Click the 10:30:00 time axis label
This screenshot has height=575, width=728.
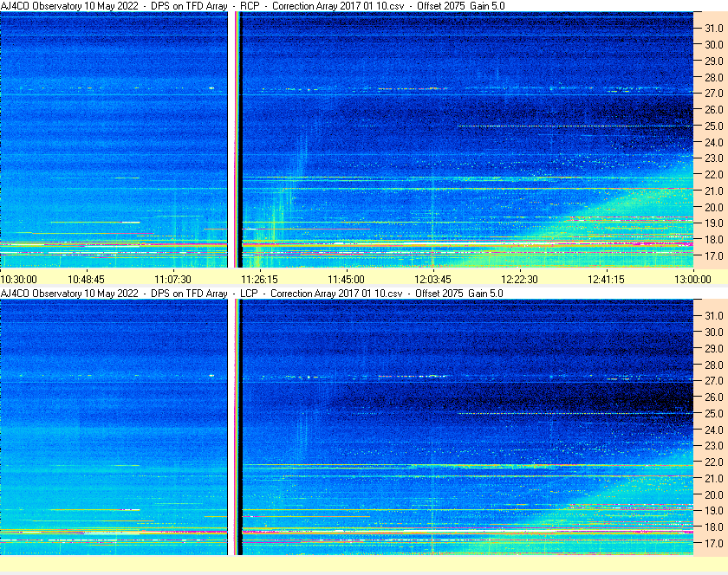click(18, 280)
